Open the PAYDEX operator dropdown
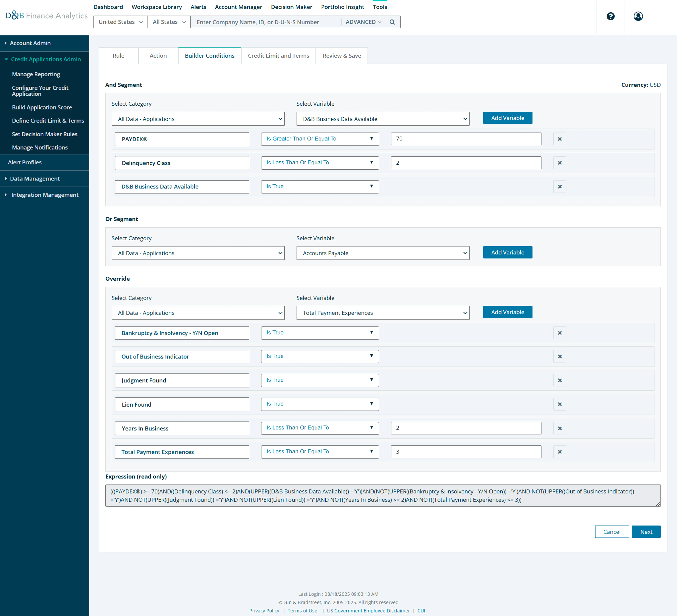677x616 pixels. [320, 139]
